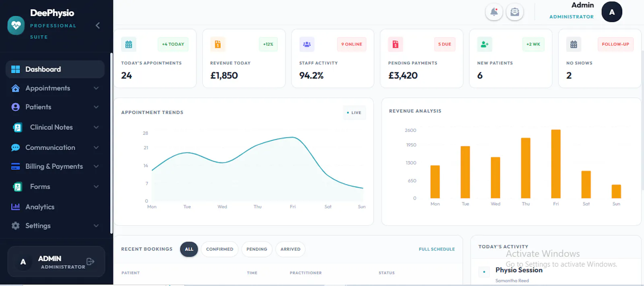The width and height of the screenshot is (644, 286).
Task: Click the Physio Session activity entry
Action: [x=519, y=270]
